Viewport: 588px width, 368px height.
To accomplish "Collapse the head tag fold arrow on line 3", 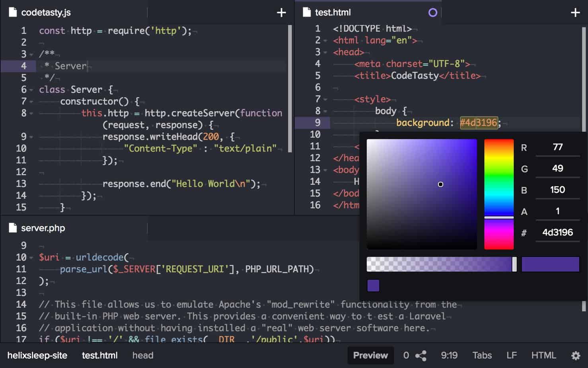I will pos(325,53).
